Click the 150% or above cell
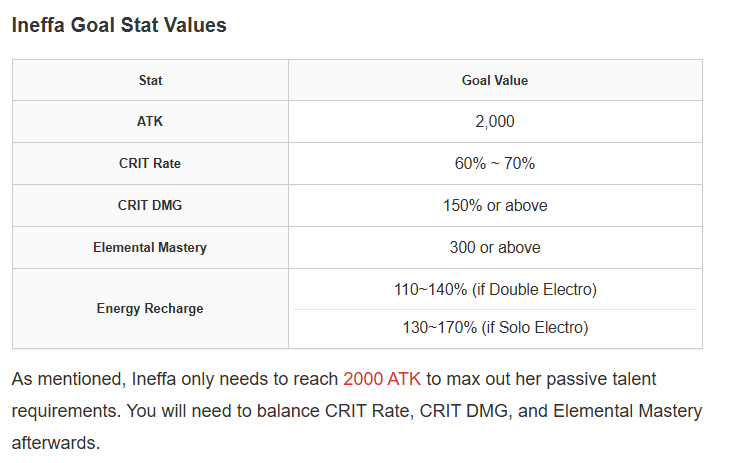The width and height of the screenshot is (745, 463). tap(495, 205)
